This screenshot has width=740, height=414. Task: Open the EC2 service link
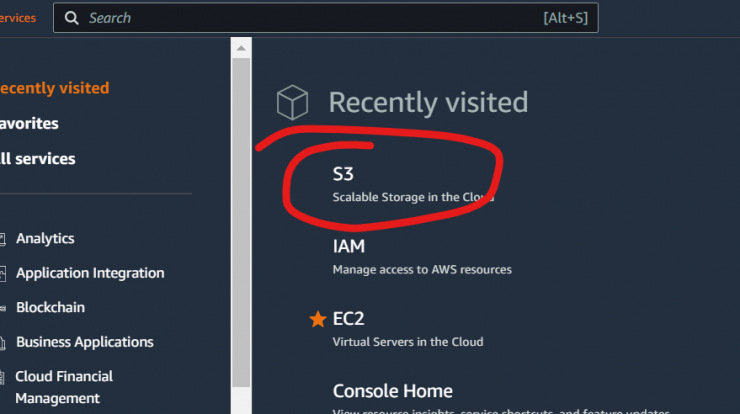click(349, 319)
